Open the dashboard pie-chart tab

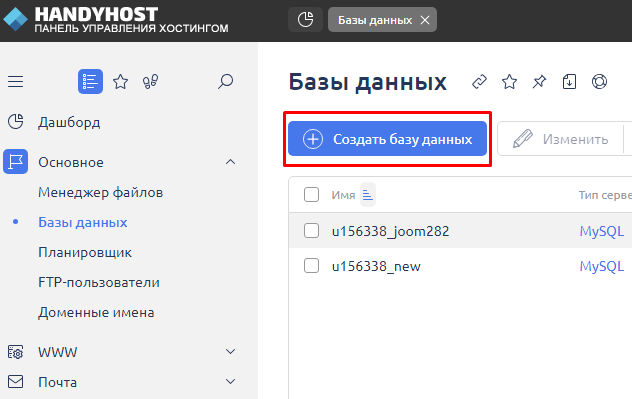coord(306,19)
